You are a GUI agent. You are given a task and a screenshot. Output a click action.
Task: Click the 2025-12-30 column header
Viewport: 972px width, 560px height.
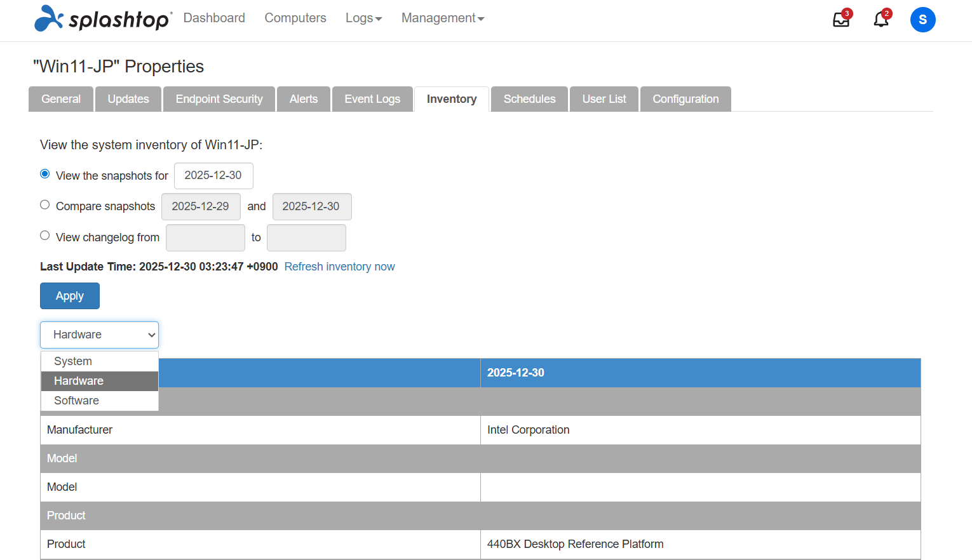click(x=701, y=373)
